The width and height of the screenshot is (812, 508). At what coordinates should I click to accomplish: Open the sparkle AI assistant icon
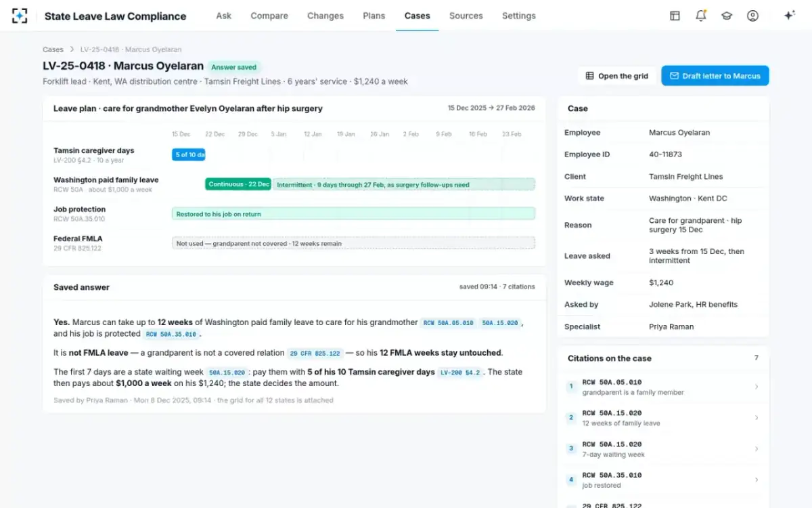[x=789, y=16]
